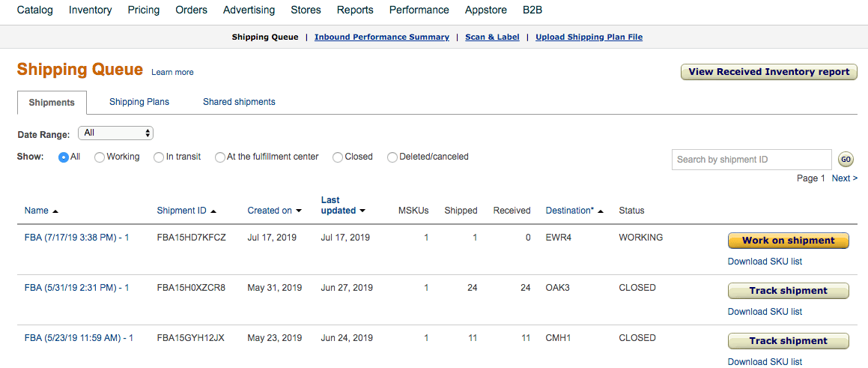Open the Pricing menu
Image resolution: width=868 pixels, height=368 pixels.
tap(143, 10)
